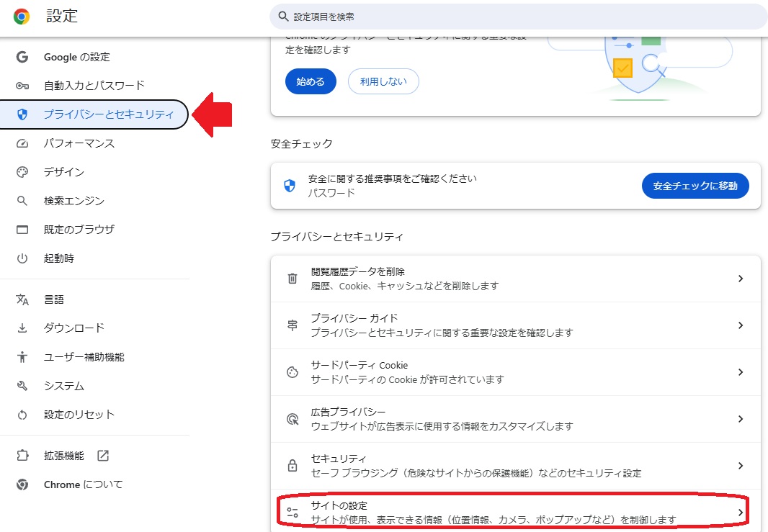Click the 利用しない button
The width and height of the screenshot is (768, 532).
(x=383, y=81)
